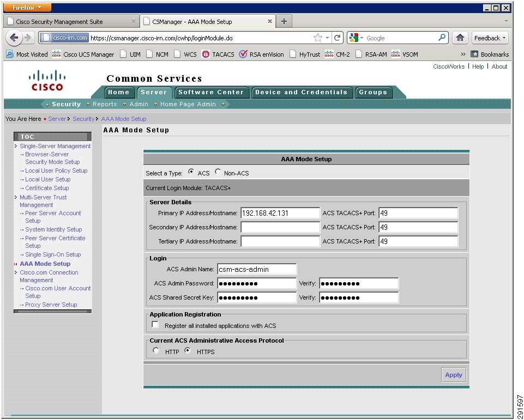Click the Server breadcrumb link
Image resolution: width=524 pixels, height=420 pixels.
tap(57, 119)
